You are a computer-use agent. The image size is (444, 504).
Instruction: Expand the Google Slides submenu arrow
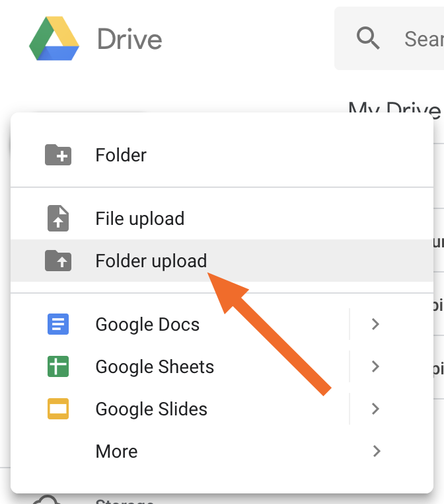[x=376, y=409]
